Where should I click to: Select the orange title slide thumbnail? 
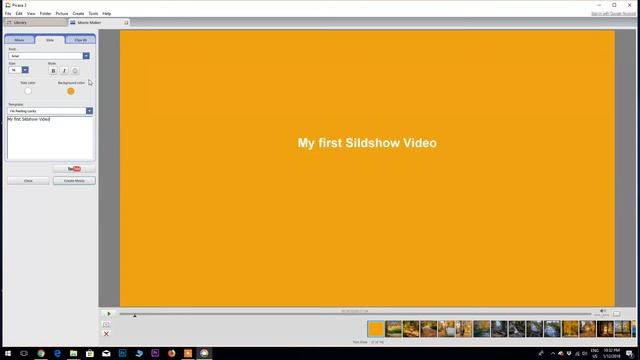coord(376,329)
